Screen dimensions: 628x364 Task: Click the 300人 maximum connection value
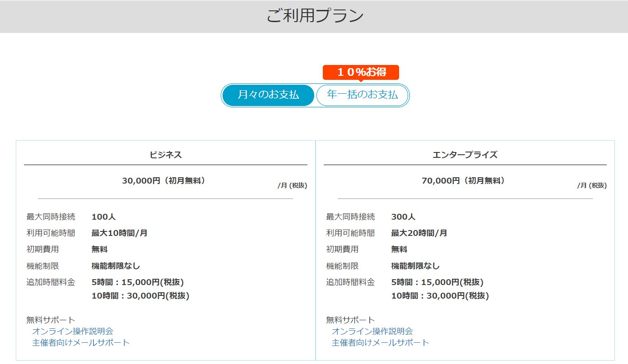[403, 217]
